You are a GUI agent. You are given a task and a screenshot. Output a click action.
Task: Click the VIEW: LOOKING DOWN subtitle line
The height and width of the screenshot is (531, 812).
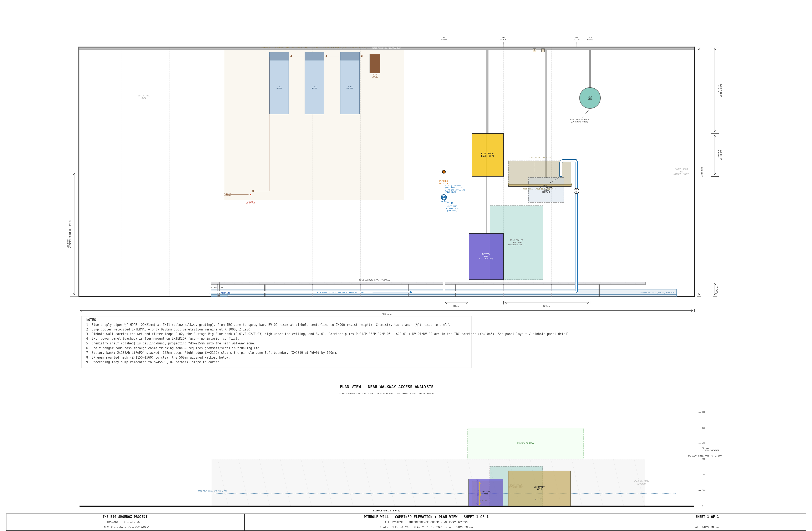pyautogui.click(x=387, y=394)
